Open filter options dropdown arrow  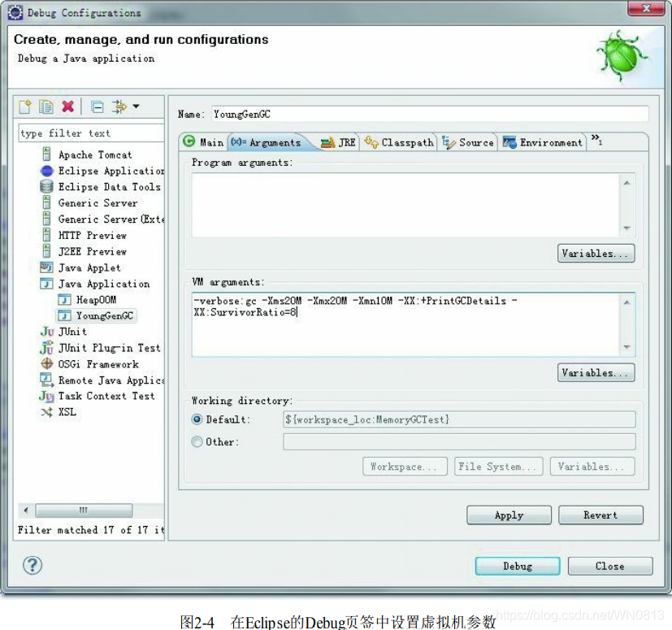tap(136, 106)
